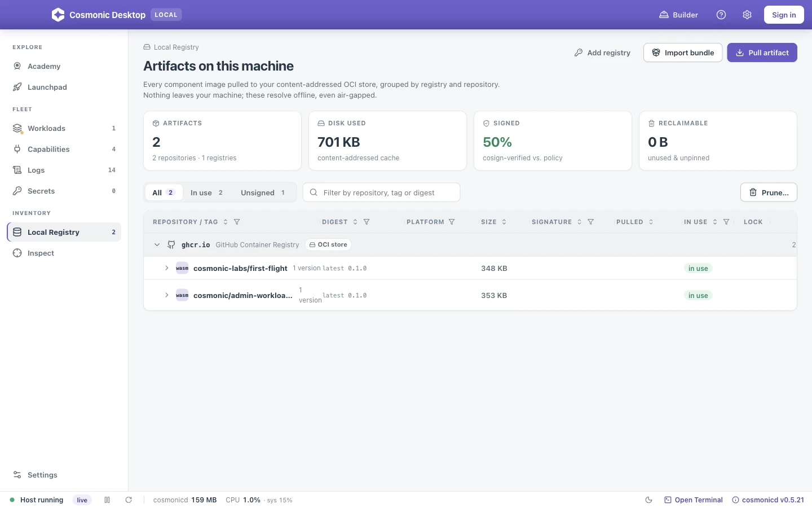Select the All tab
The width and height of the screenshot is (812, 508).
pyautogui.click(x=164, y=192)
